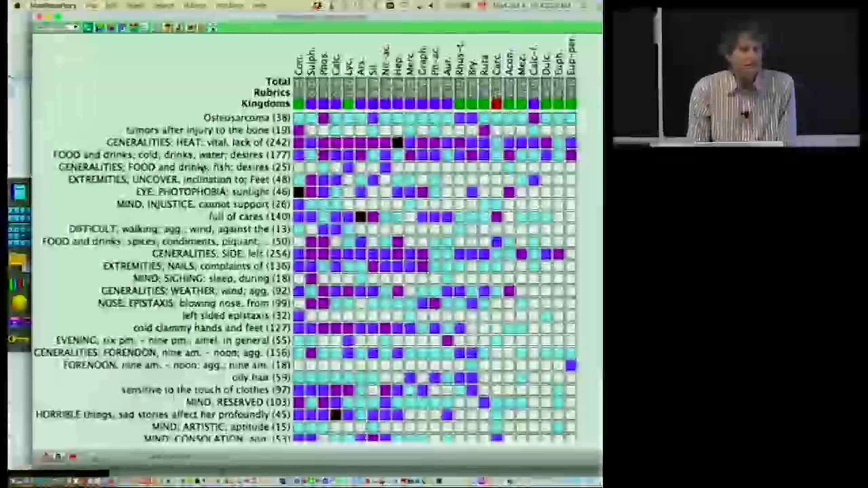Open the Apple menu
Image resolution: width=868 pixels, height=488 pixels.
click(x=18, y=6)
